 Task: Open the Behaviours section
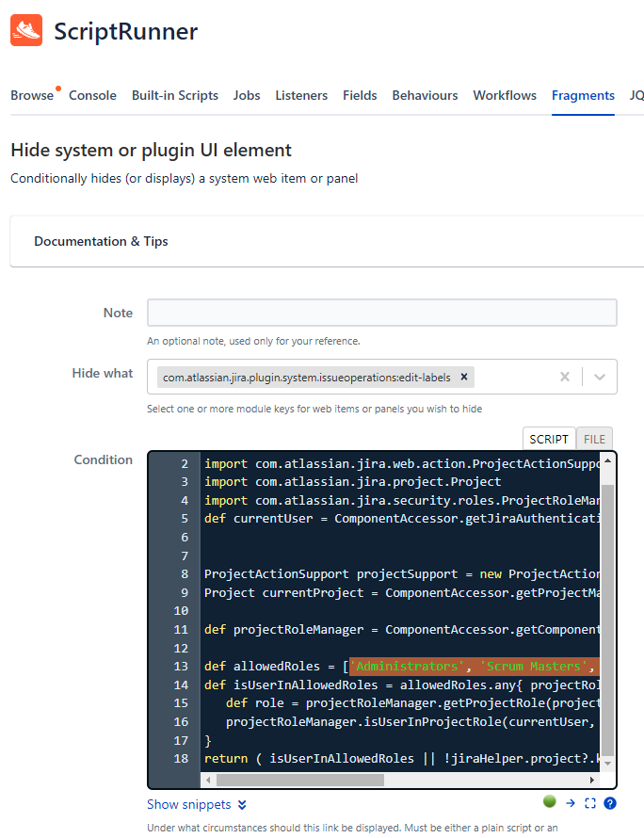tap(425, 95)
